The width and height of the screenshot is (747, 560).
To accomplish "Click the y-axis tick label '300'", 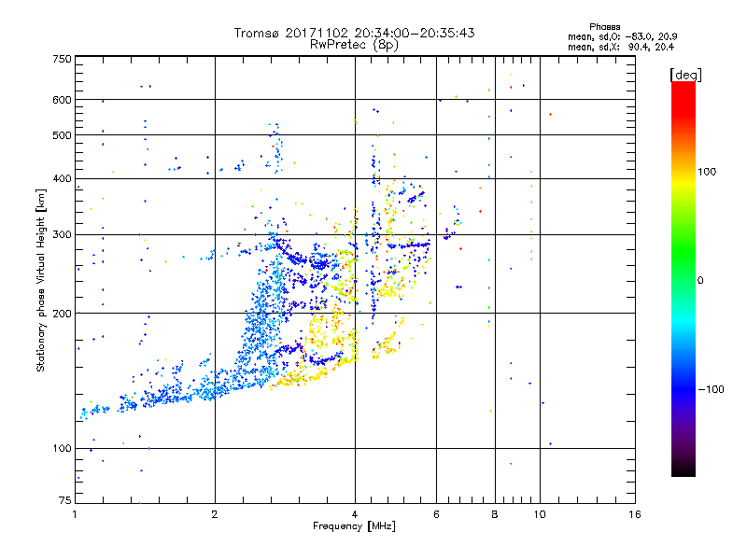I will (62, 235).
